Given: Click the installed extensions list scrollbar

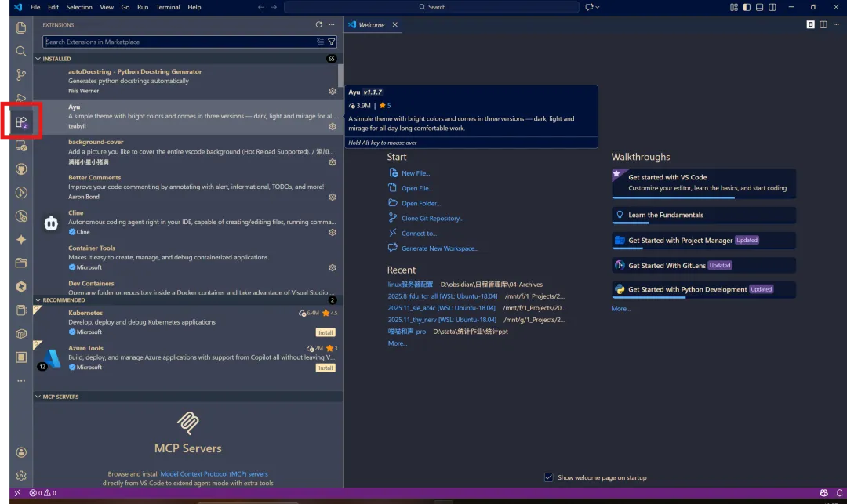Looking at the screenshot, I should pos(340,75).
